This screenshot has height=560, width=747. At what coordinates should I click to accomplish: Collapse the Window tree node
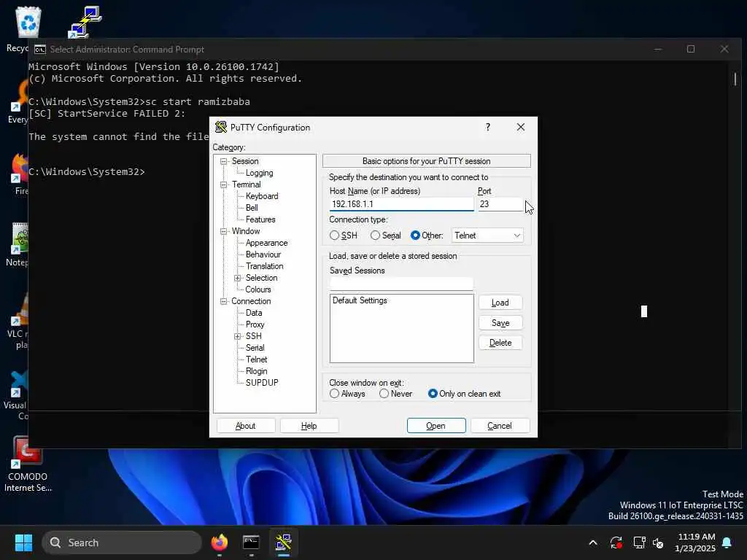pyautogui.click(x=223, y=231)
